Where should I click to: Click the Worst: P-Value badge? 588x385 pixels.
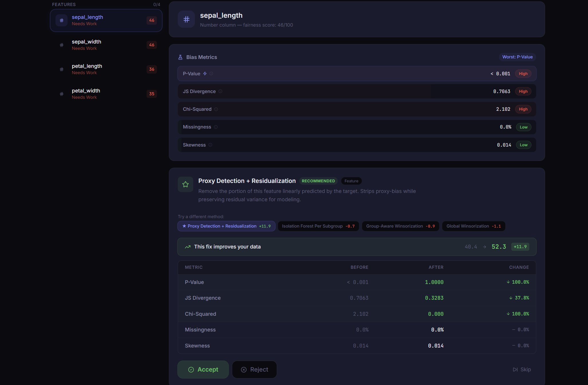517,57
